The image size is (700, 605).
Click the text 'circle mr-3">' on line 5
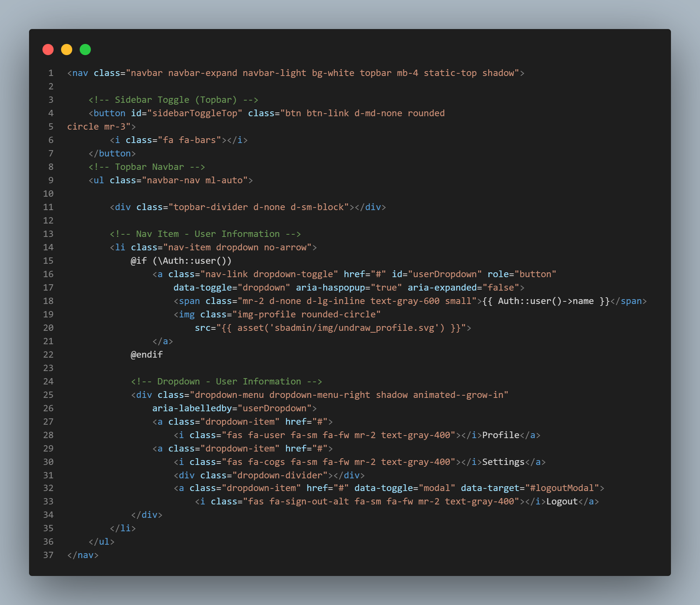coord(101,127)
